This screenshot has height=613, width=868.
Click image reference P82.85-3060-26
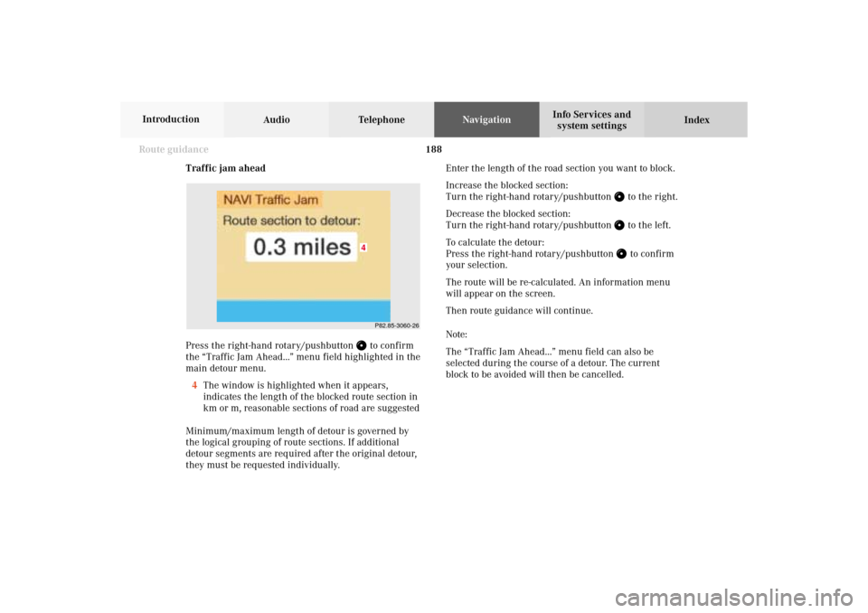pyautogui.click(x=397, y=325)
